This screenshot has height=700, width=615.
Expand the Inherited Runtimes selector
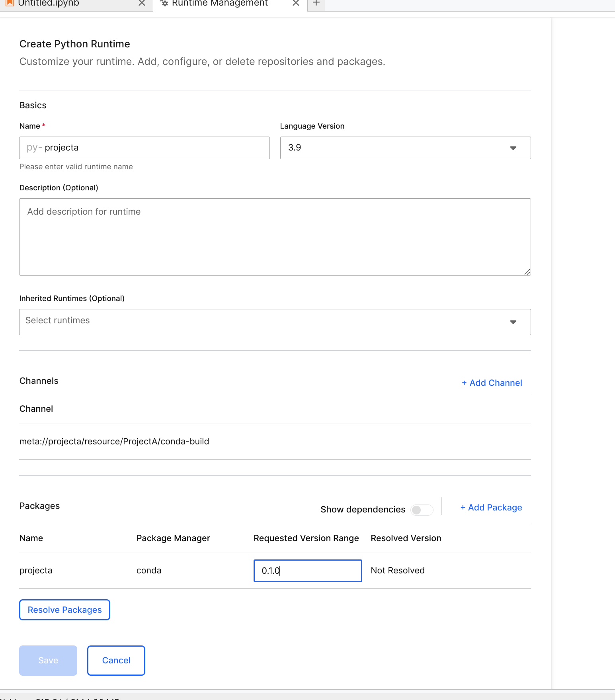coord(275,322)
